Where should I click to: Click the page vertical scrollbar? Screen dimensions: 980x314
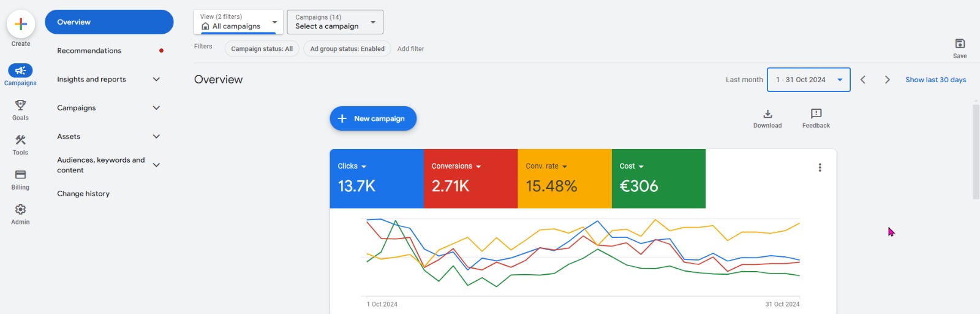(x=976, y=152)
